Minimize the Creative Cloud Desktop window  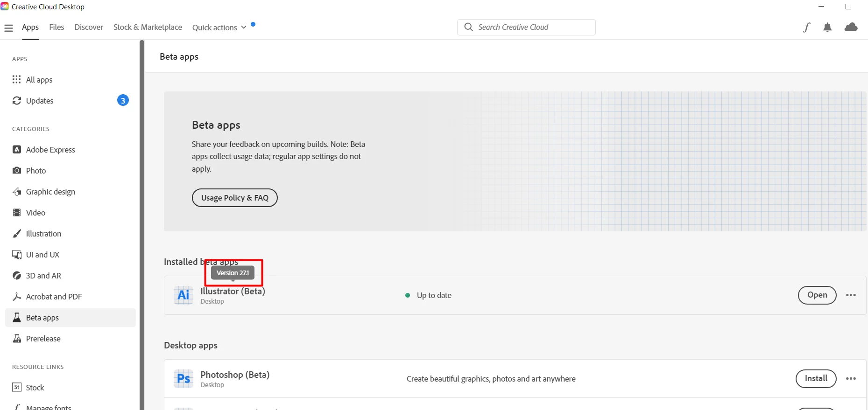tap(821, 7)
